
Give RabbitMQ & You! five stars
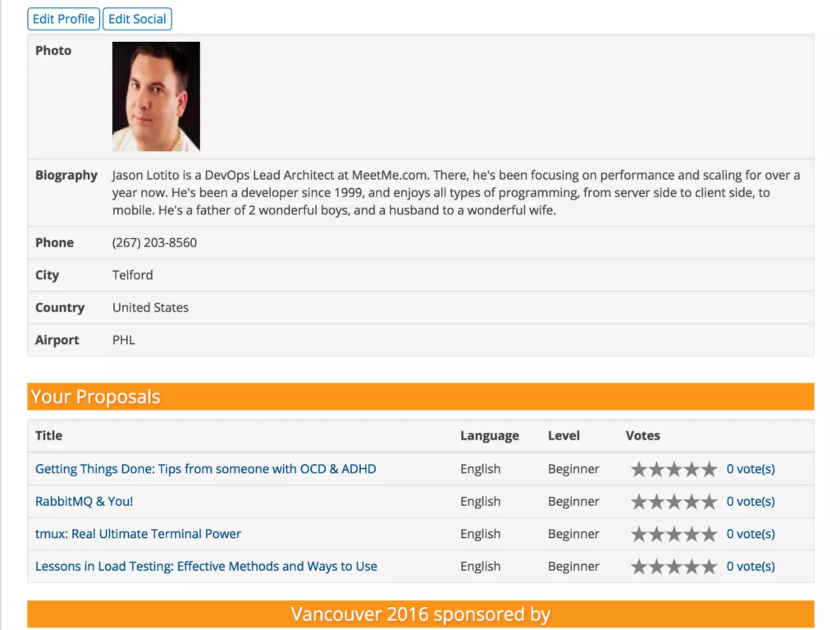point(709,502)
